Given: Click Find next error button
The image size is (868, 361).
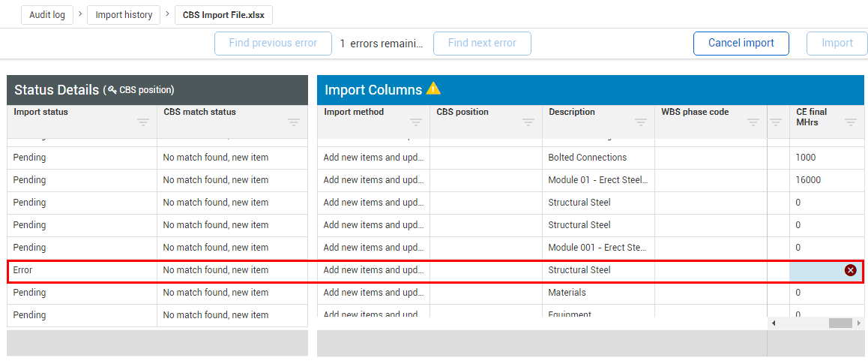Looking at the screenshot, I should click(482, 44).
